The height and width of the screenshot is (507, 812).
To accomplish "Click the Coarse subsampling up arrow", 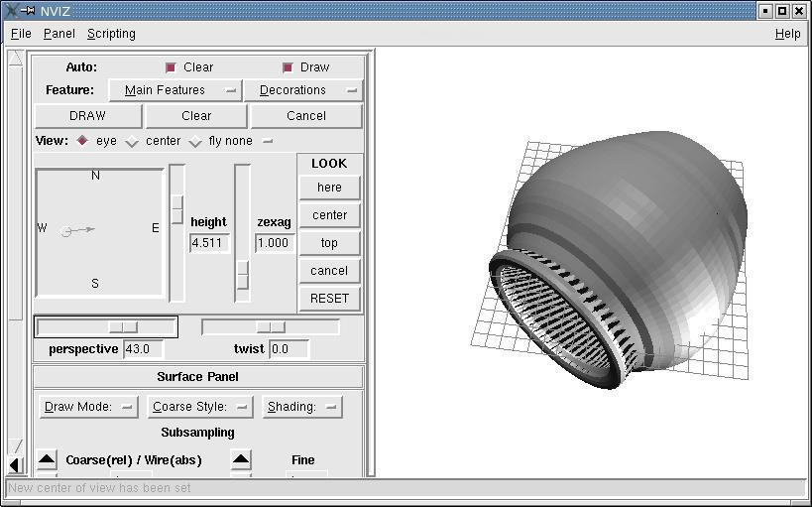I will 47,459.
